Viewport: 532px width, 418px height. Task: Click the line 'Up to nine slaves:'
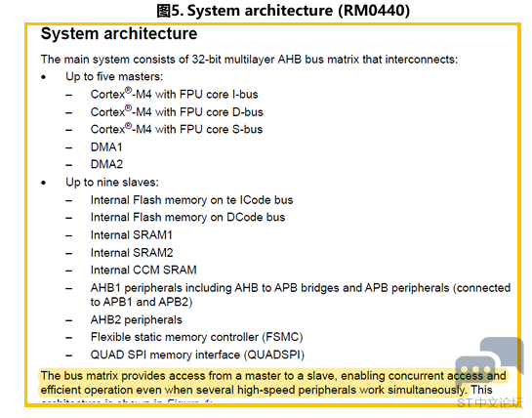pos(112,183)
